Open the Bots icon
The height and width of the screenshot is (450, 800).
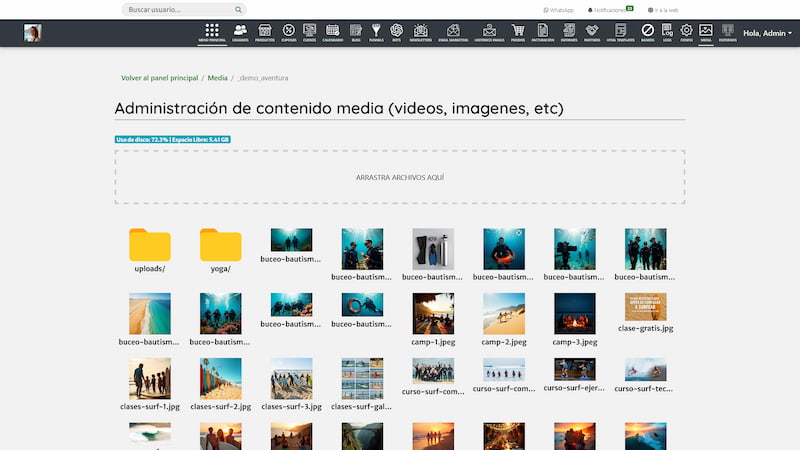(397, 33)
